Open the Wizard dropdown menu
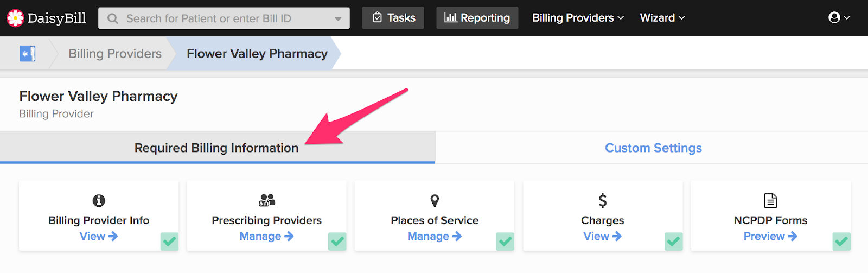 (x=662, y=18)
